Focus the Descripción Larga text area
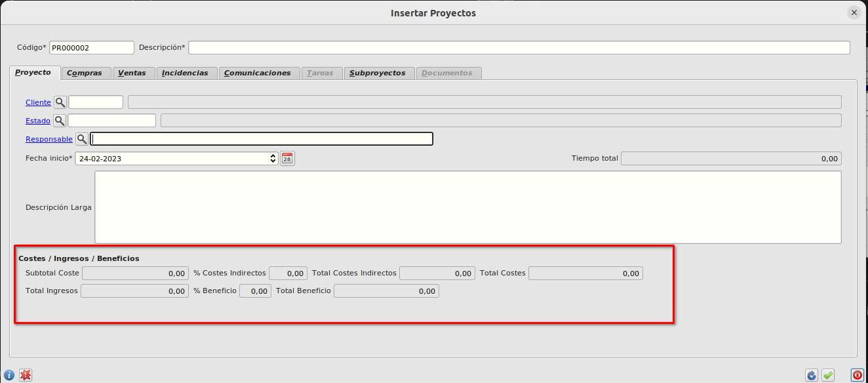868x383 pixels. (468, 207)
